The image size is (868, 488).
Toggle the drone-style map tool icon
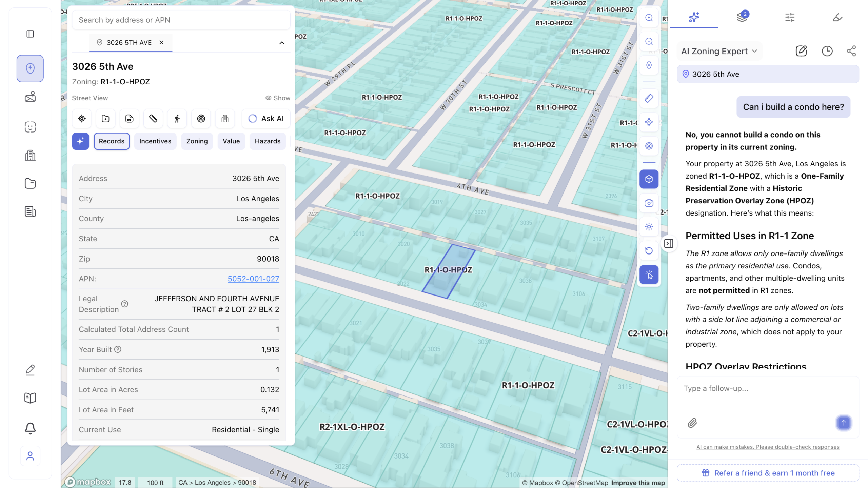click(x=649, y=122)
